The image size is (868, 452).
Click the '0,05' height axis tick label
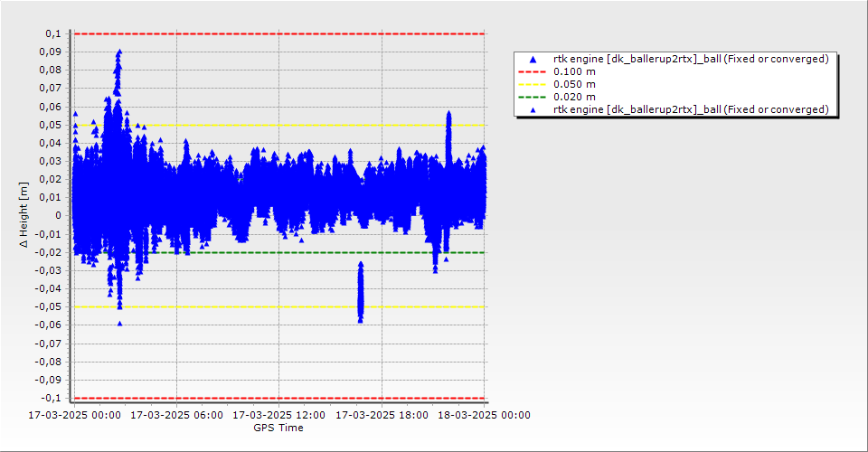click(x=51, y=125)
